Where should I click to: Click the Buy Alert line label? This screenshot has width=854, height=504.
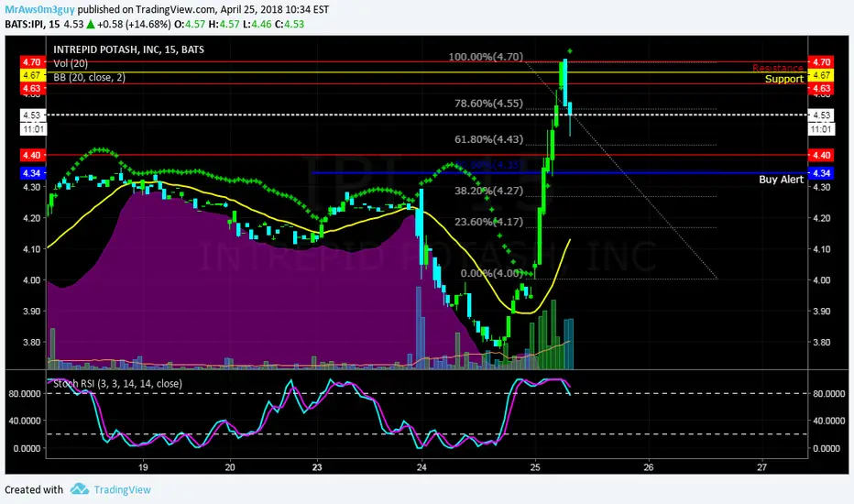click(781, 180)
